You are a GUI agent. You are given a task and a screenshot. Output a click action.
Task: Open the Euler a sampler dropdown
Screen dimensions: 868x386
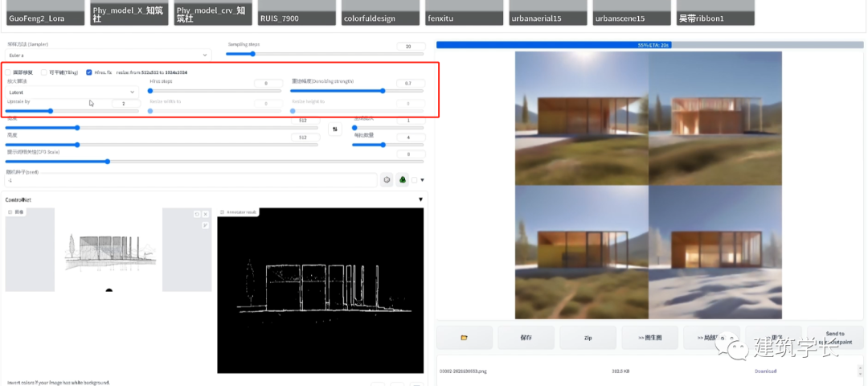[x=107, y=55]
